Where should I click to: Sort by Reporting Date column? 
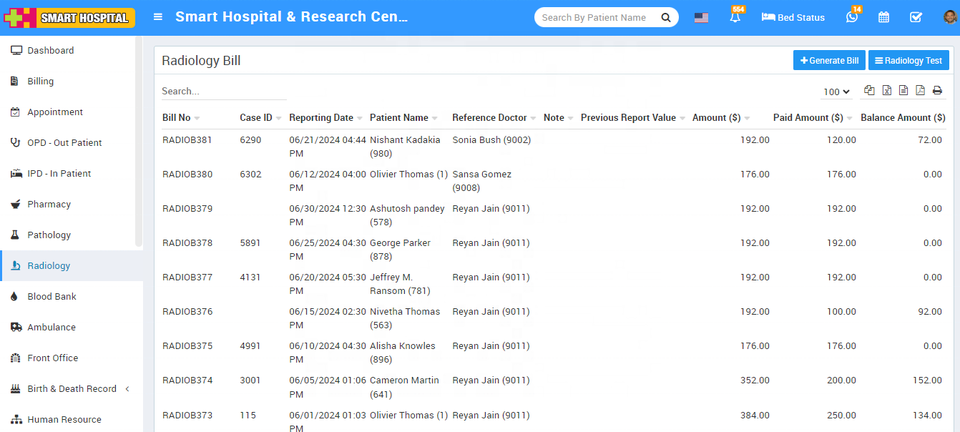click(x=321, y=118)
